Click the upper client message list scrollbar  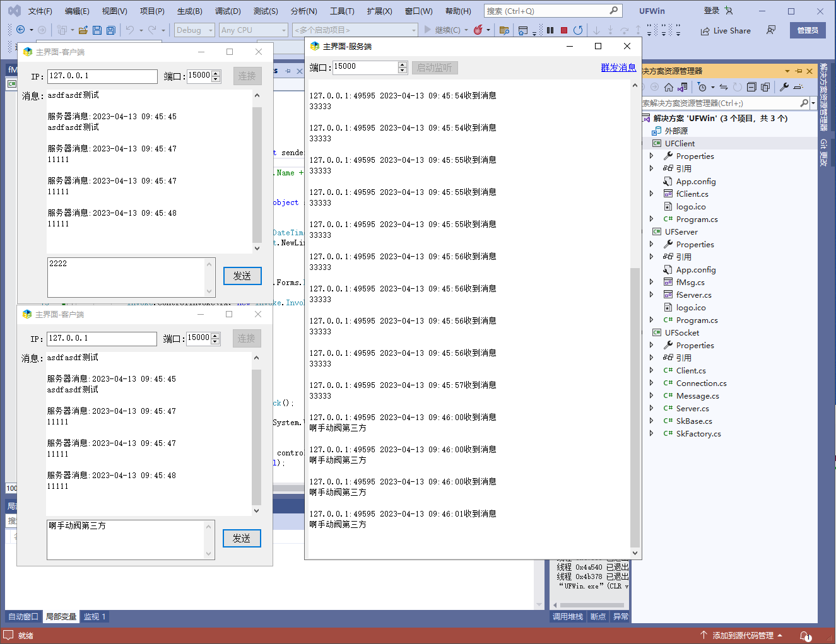257,172
